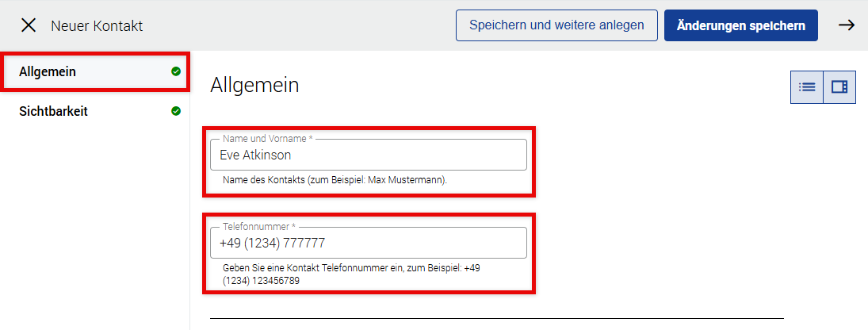Viewport: 868px width, 330px height.
Task: Click the Telefonnummer field label
Action: [x=255, y=227]
